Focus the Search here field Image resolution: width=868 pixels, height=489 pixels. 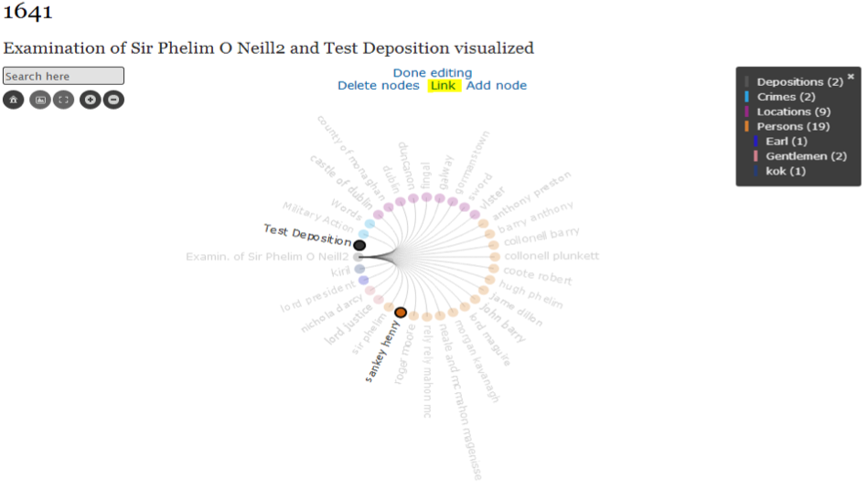(63, 76)
